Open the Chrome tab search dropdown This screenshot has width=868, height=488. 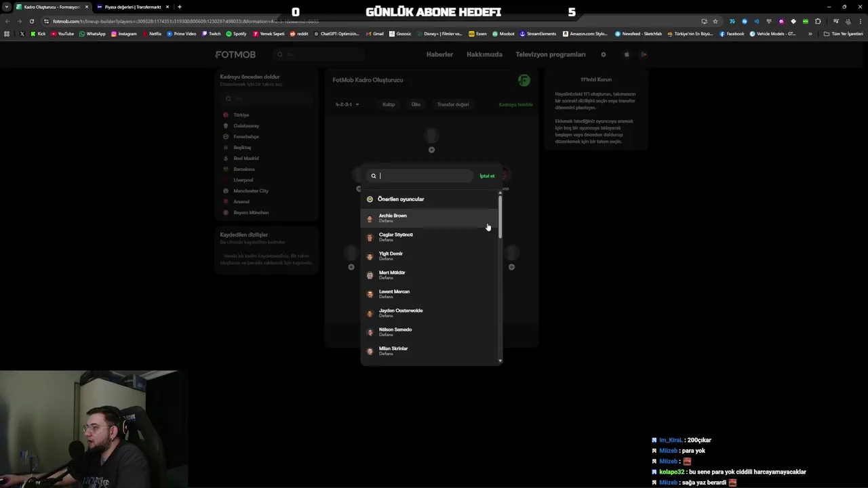(7, 7)
